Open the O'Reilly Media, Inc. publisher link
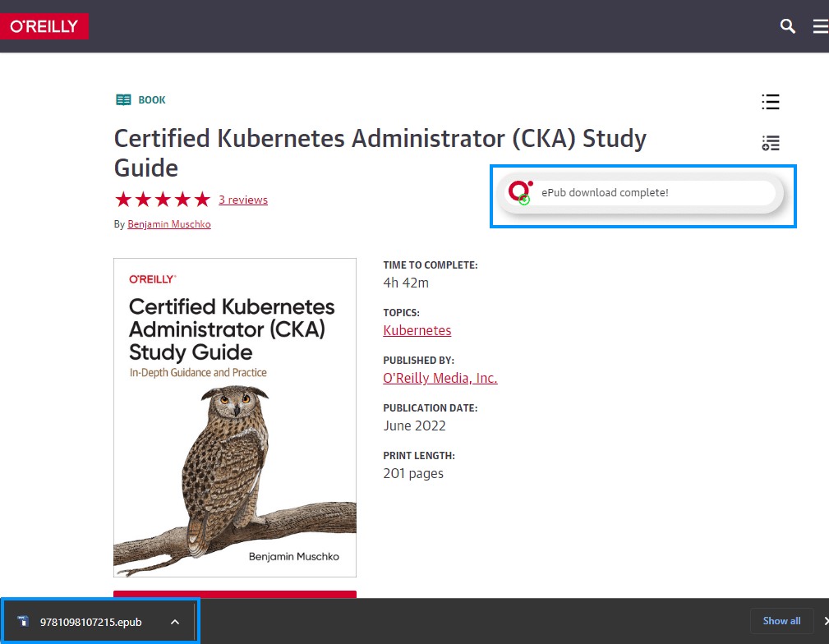This screenshot has width=829, height=644. tap(440, 378)
